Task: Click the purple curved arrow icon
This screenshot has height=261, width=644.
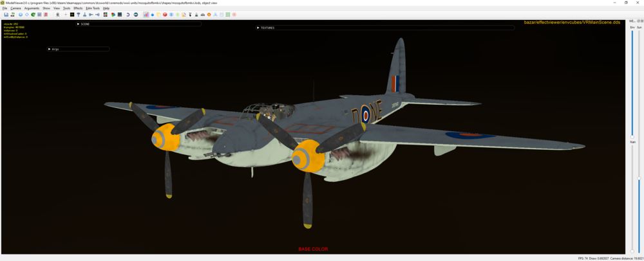Action: (128, 14)
